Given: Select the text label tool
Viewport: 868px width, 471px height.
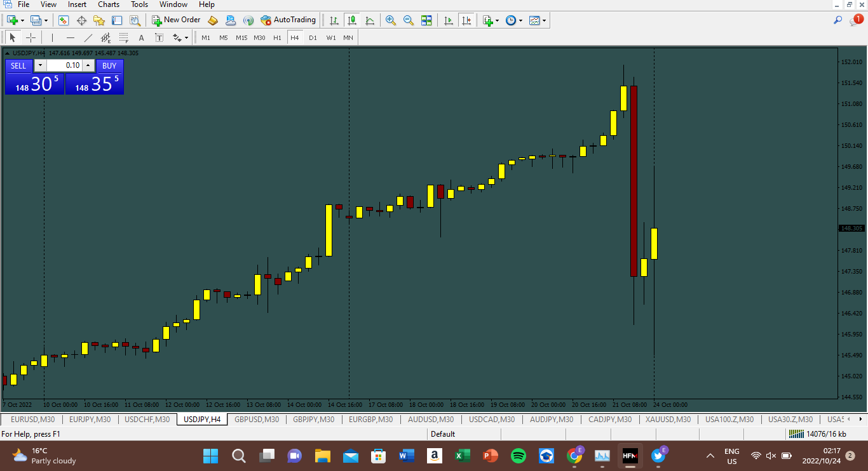Looking at the screenshot, I should pyautogui.click(x=159, y=37).
